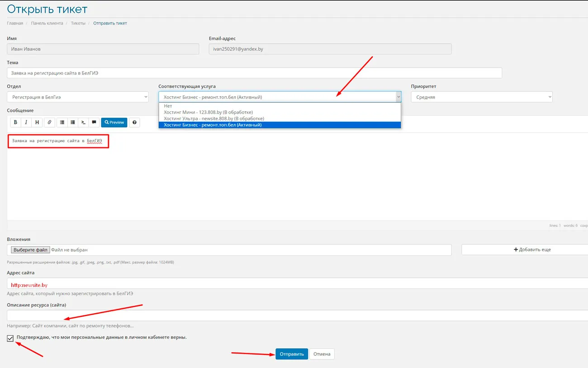Click Добавить еще attachment button

coord(525,249)
